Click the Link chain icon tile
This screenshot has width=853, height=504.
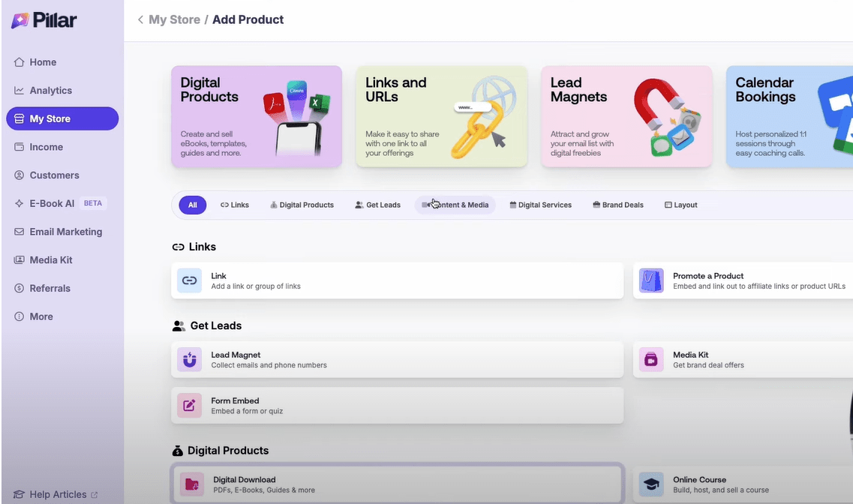point(190,280)
